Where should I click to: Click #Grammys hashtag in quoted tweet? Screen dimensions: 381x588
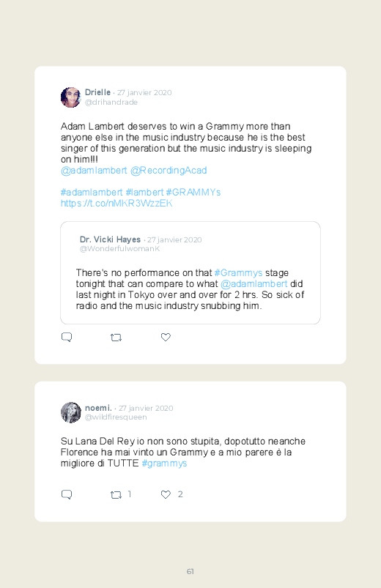[238, 272]
